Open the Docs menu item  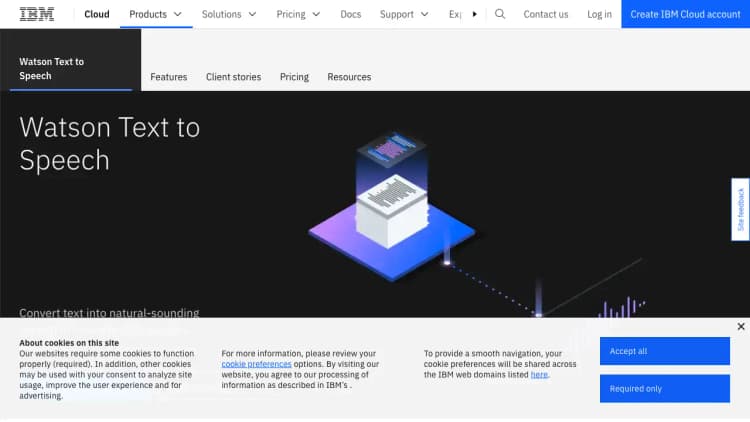(x=350, y=14)
